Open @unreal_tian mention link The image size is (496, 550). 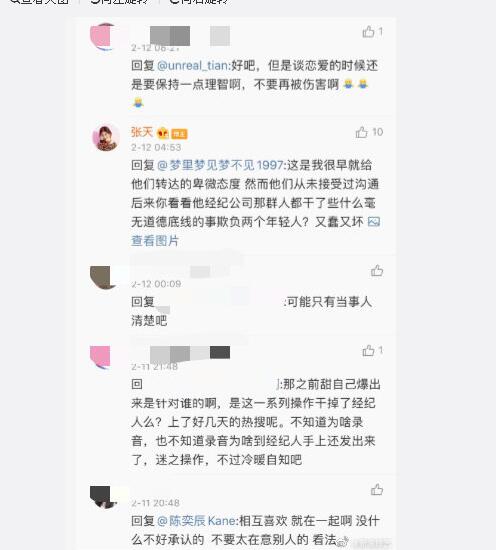click(x=193, y=66)
